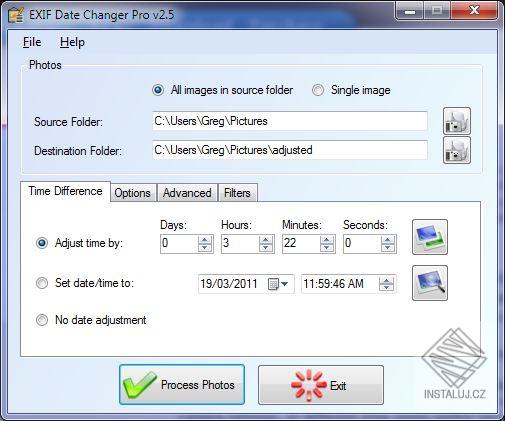505x421 pixels.
Task: Switch to the Time Difference tab
Action: click(65, 191)
